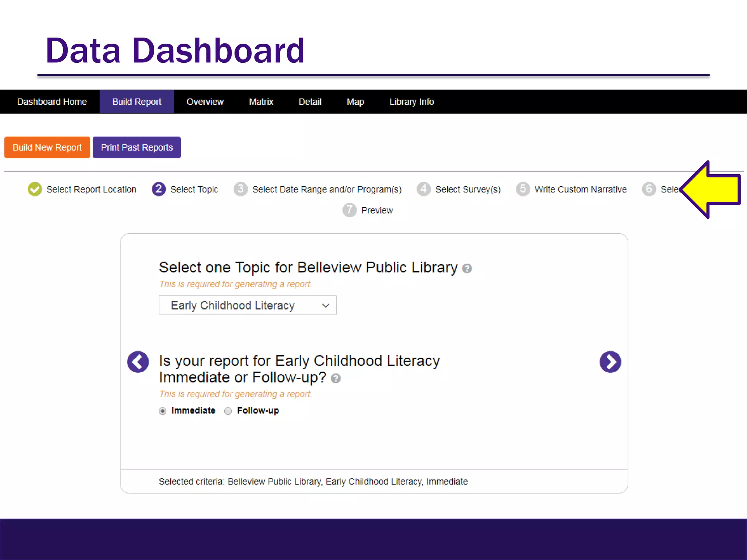Switch to the Build Report tab
This screenshot has width=747, height=560.
137,102
